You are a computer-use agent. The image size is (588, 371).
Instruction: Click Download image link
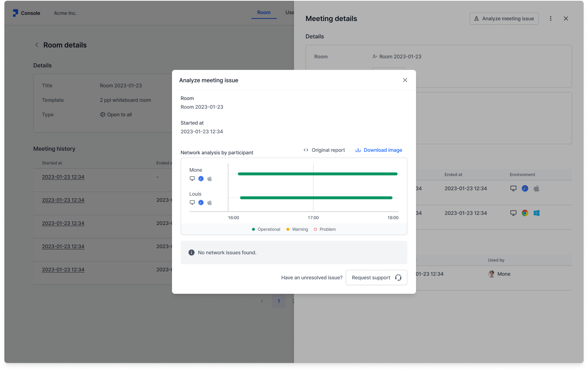point(379,150)
